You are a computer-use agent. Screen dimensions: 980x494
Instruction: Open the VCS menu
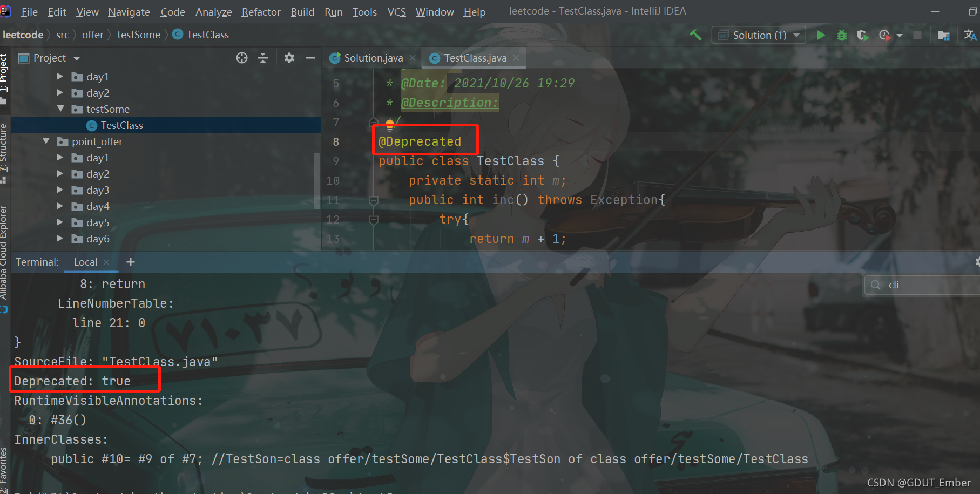(x=396, y=12)
